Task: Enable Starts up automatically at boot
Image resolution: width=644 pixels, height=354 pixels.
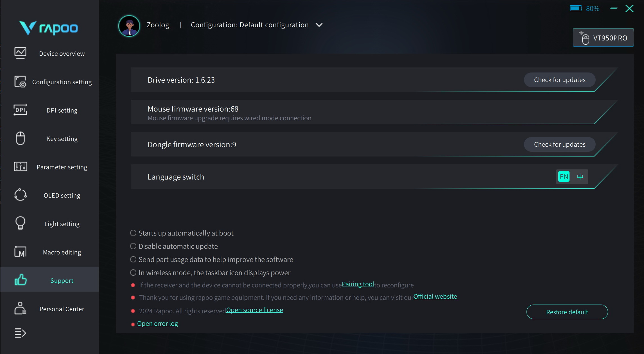Action: point(133,233)
